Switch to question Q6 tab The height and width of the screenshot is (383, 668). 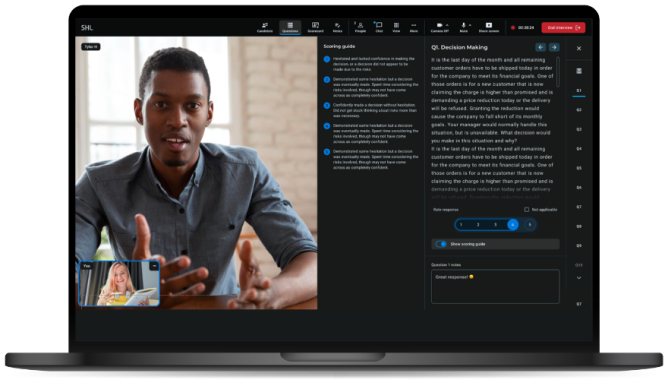point(579,187)
